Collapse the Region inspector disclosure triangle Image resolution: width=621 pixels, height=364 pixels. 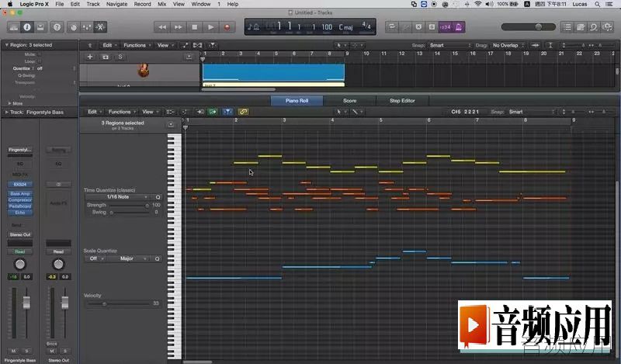[x=7, y=45]
